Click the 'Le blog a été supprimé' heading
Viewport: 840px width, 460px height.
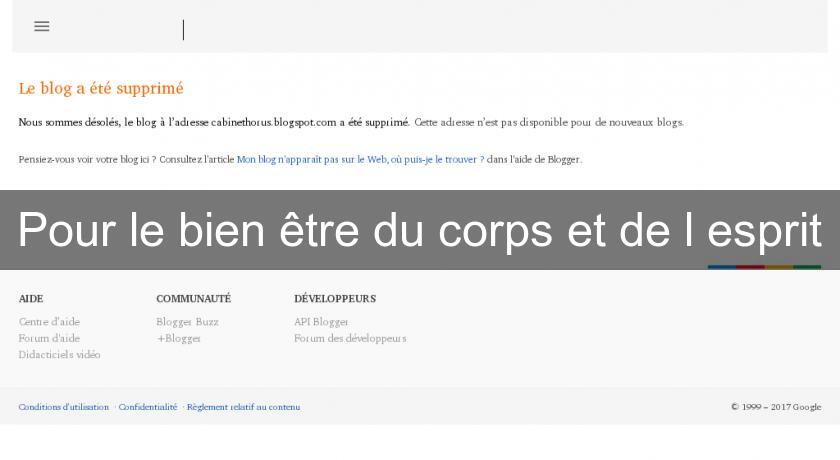[x=101, y=88]
